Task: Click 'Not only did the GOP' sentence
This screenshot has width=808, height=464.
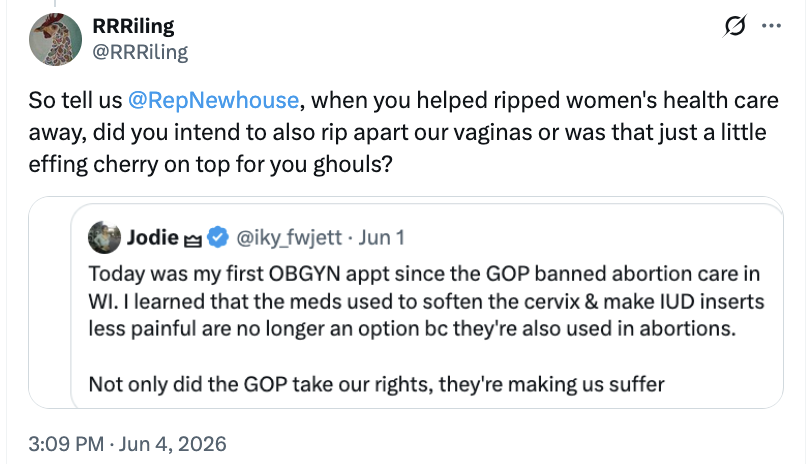Action: (x=376, y=384)
